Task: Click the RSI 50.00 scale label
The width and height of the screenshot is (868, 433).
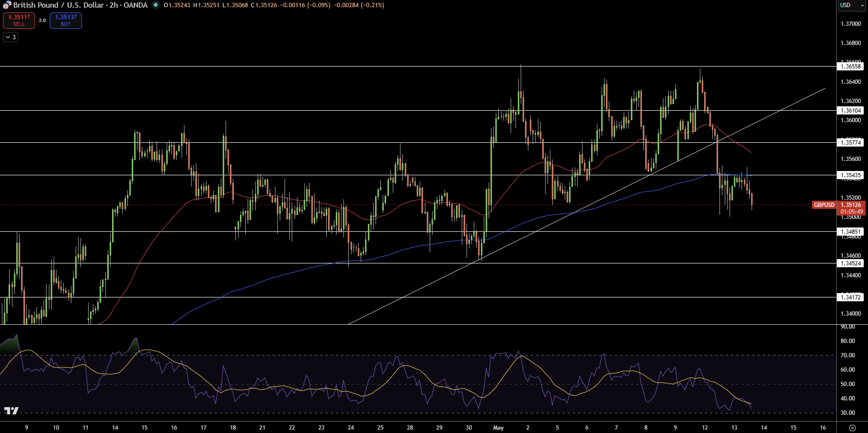Action: click(x=847, y=384)
